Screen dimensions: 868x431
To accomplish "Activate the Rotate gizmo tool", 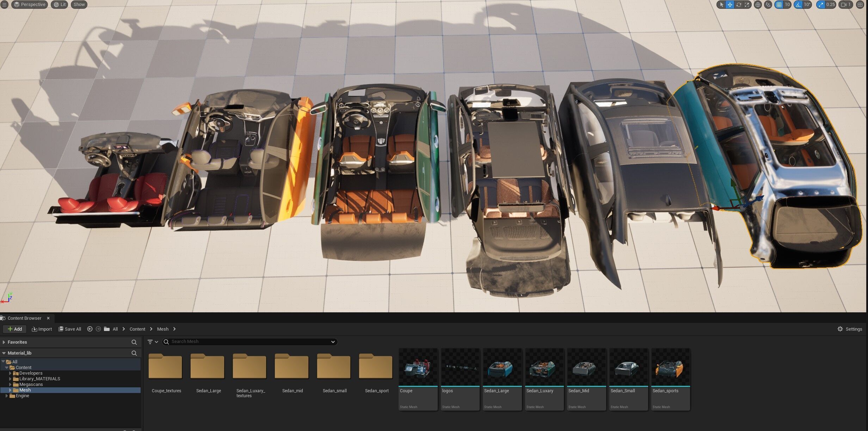I will click(x=738, y=5).
